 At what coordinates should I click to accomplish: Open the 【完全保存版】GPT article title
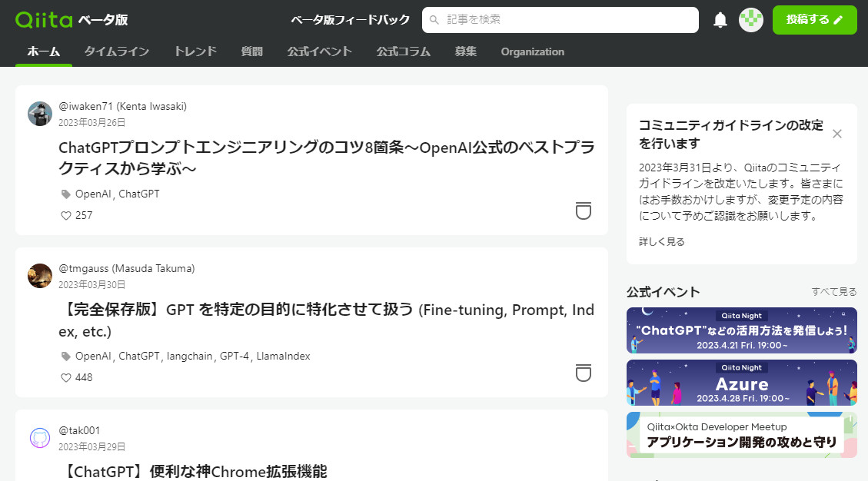[x=327, y=320]
